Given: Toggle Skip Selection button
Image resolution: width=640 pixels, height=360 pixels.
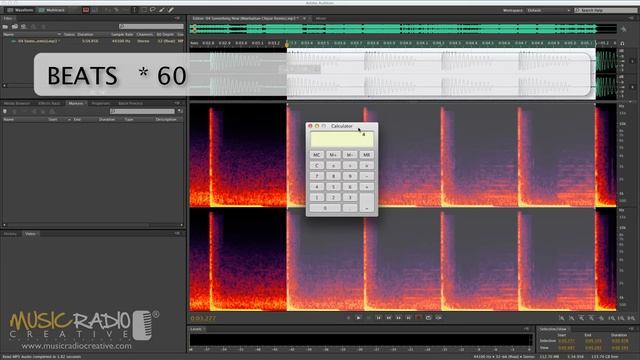Looking at the screenshot, I should [438, 318].
